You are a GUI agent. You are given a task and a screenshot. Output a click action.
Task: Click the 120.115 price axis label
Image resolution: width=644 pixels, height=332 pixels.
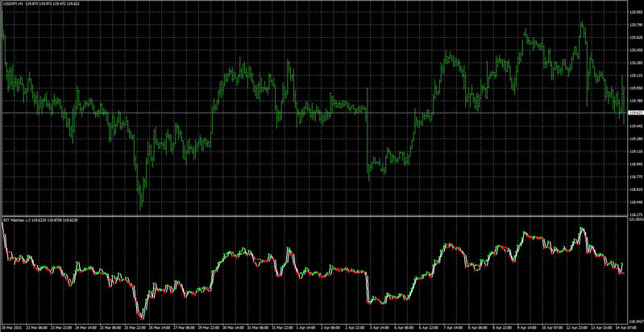coord(635,76)
